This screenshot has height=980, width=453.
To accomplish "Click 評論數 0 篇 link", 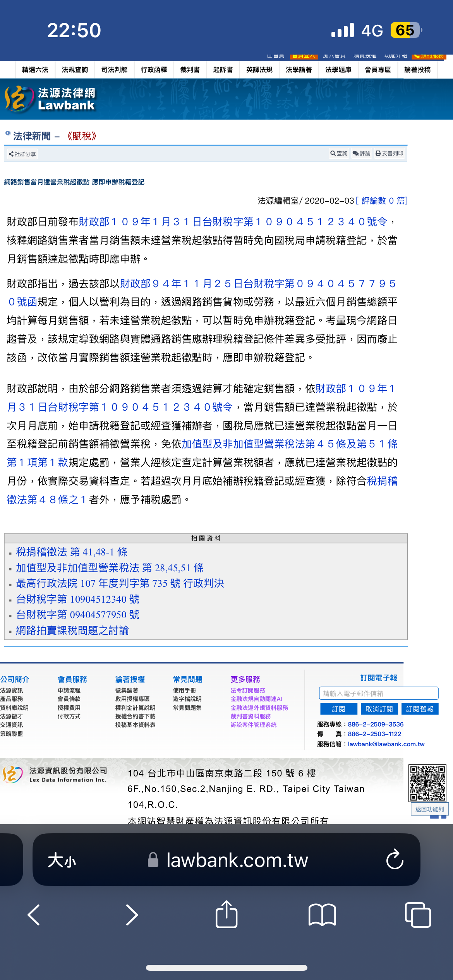I will [382, 200].
